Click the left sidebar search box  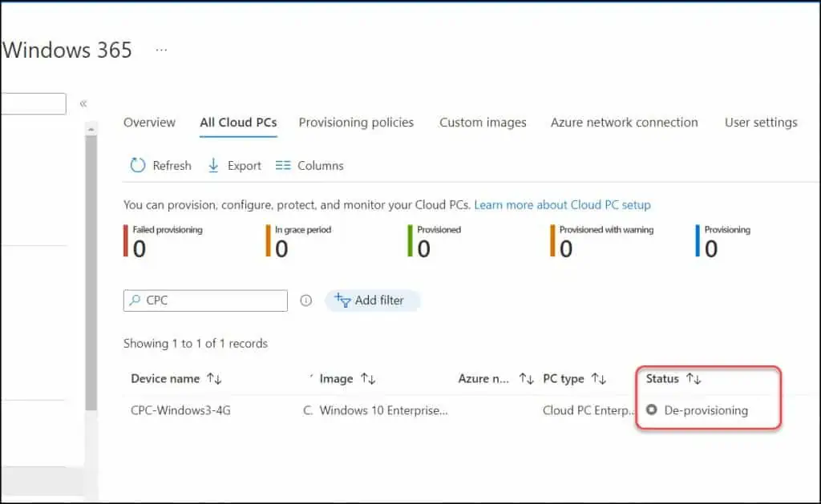click(x=34, y=103)
